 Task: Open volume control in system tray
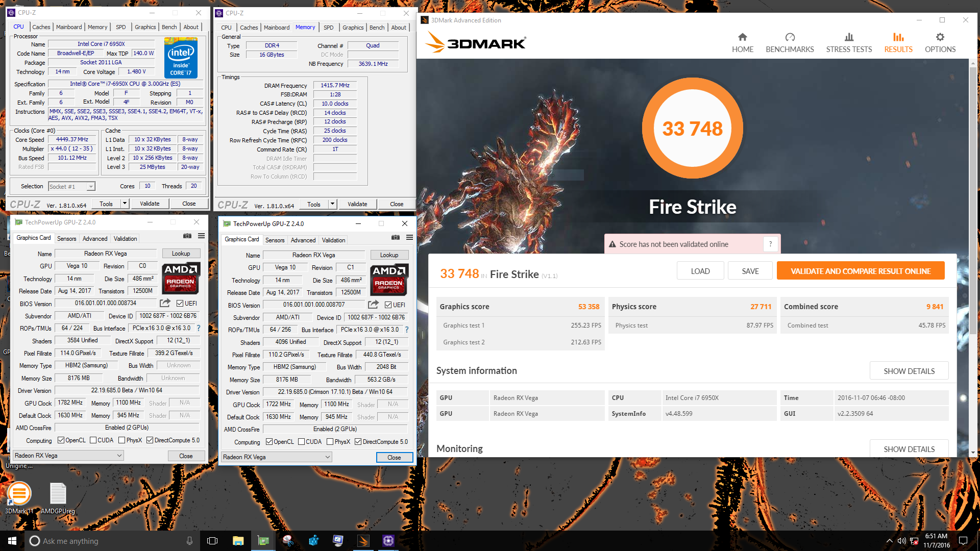(x=902, y=541)
